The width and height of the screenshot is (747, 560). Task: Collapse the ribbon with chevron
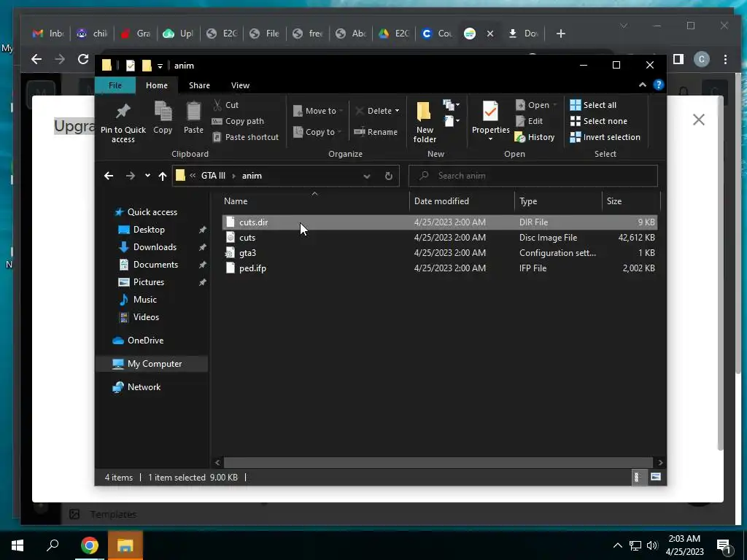pyautogui.click(x=643, y=85)
